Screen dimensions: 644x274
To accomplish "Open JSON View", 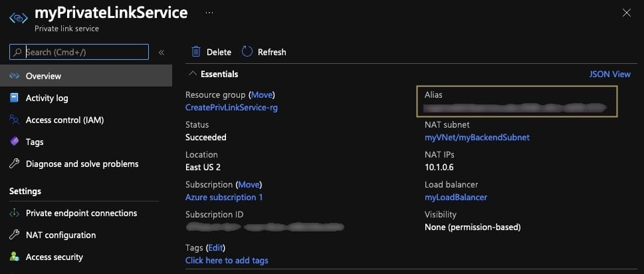I will pos(610,74).
